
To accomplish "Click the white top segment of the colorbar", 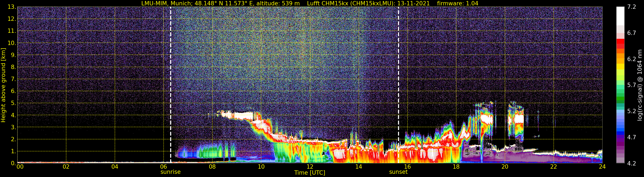I will 620,16.
